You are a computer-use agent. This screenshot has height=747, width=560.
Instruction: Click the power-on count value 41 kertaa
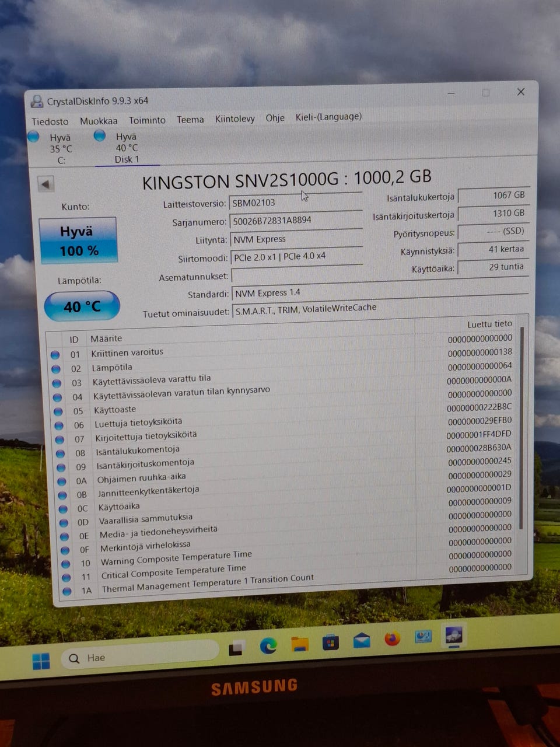[494, 249]
